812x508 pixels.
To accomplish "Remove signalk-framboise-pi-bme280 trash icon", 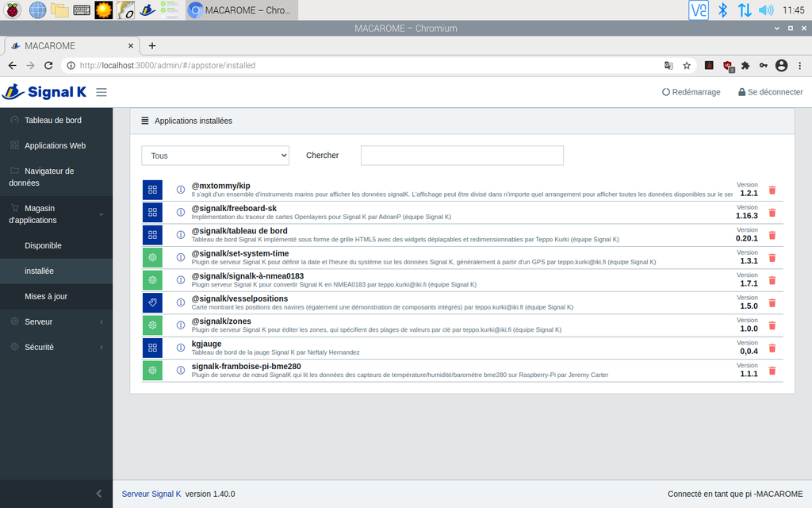I will pyautogui.click(x=772, y=371).
